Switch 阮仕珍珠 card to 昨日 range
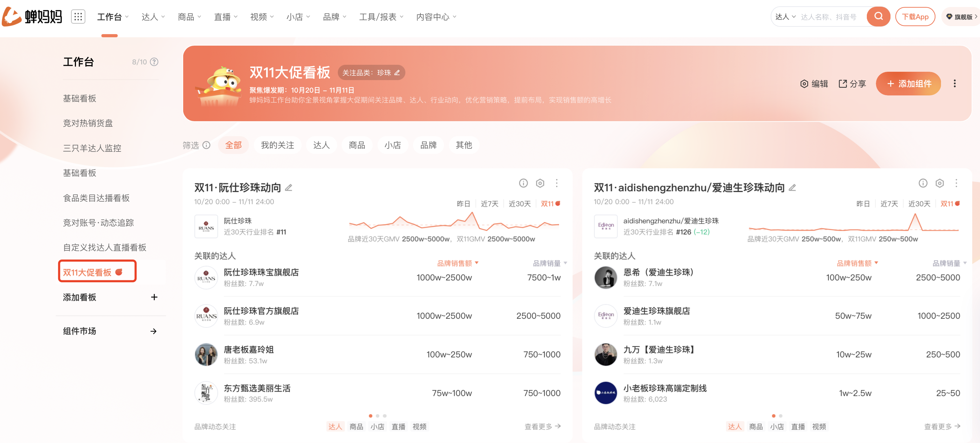Screen dimensions: 980x443 [463, 204]
